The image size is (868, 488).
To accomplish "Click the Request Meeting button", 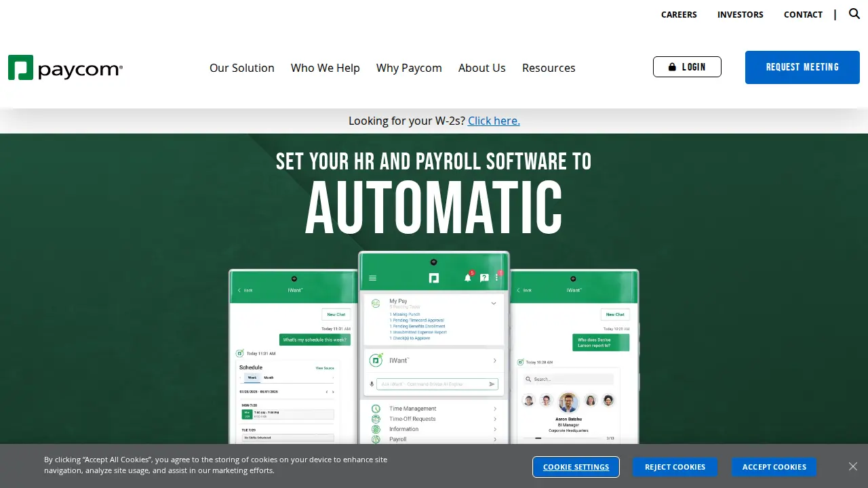I will tap(802, 67).
